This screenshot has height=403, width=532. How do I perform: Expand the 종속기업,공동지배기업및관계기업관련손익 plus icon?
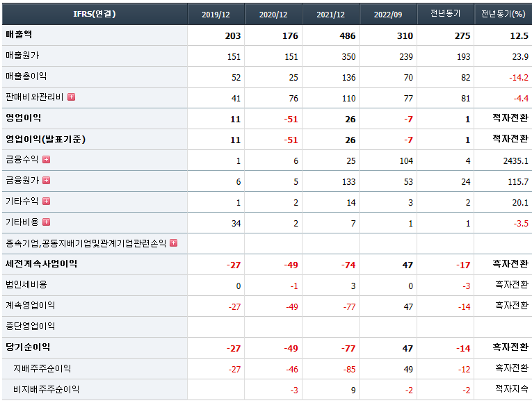coord(173,243)
